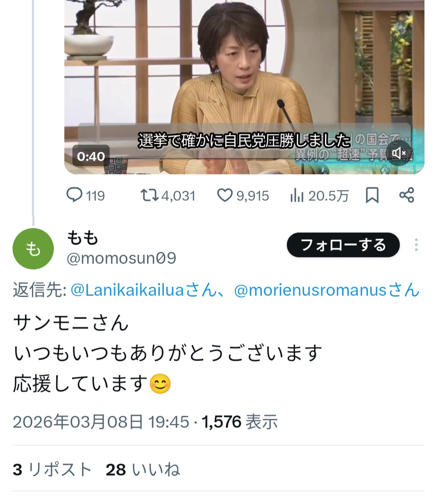The height and width of the screenshot is (504, 437).
Task: Open @Lanikaikailua mention link
Action: [127, 290]
